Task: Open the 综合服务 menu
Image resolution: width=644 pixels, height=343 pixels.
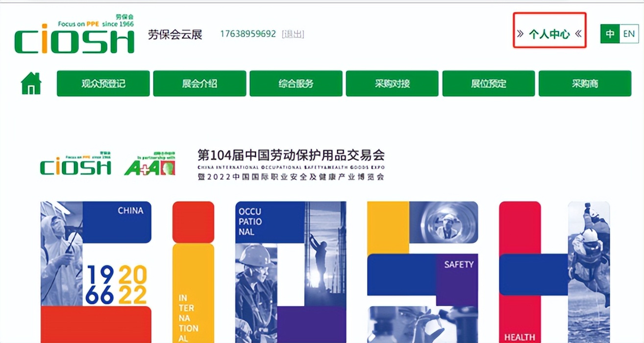Action: click(x=296, y=83)
